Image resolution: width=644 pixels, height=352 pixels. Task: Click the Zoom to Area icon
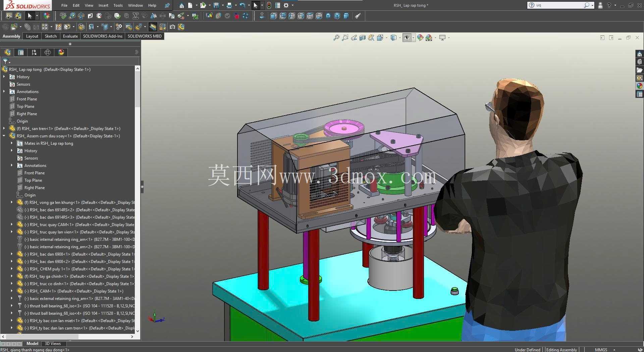click(x=345, y=38)
